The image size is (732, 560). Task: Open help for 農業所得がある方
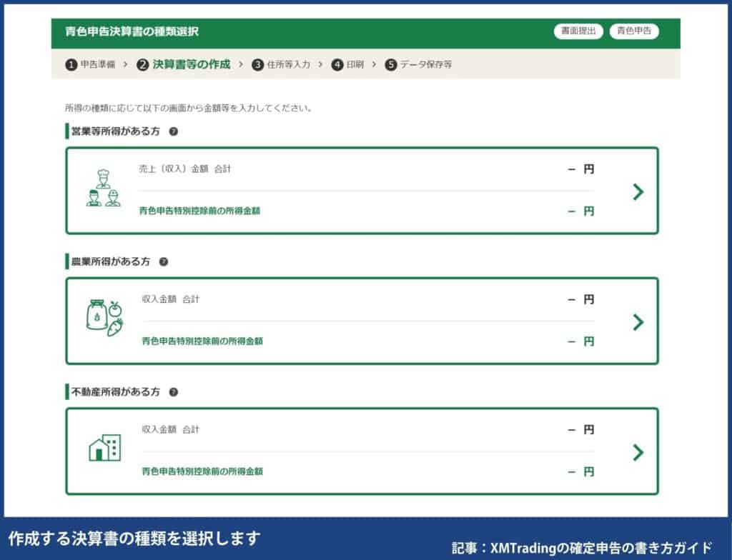coord(164,262)
